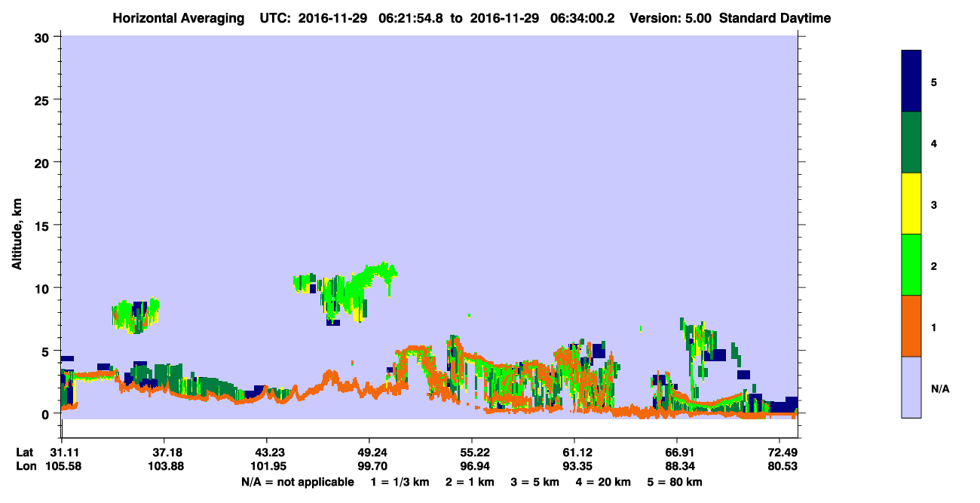Click the '1 = 1/3 km' legend text

click(x=400, y=482)
